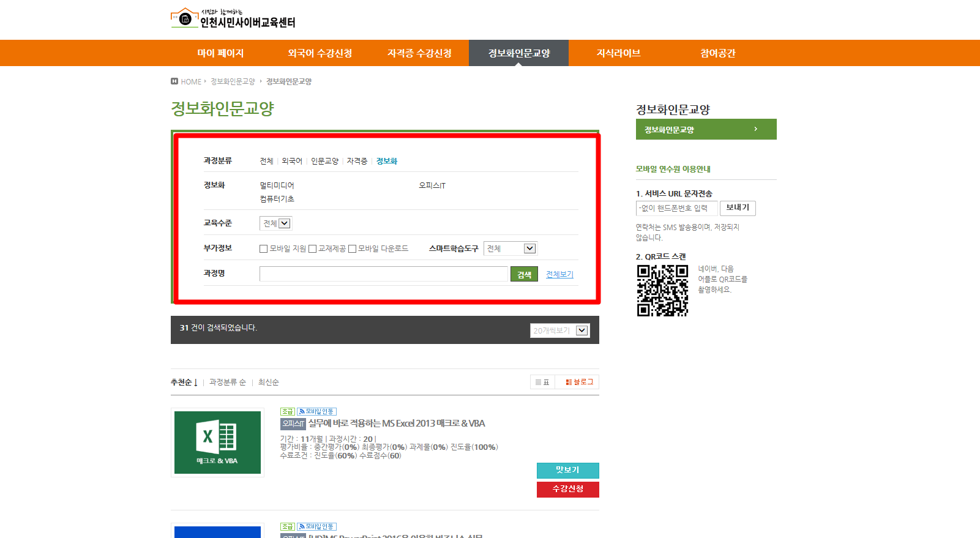Choose the 컴퓨터기초 subcategory

[277, 199]
